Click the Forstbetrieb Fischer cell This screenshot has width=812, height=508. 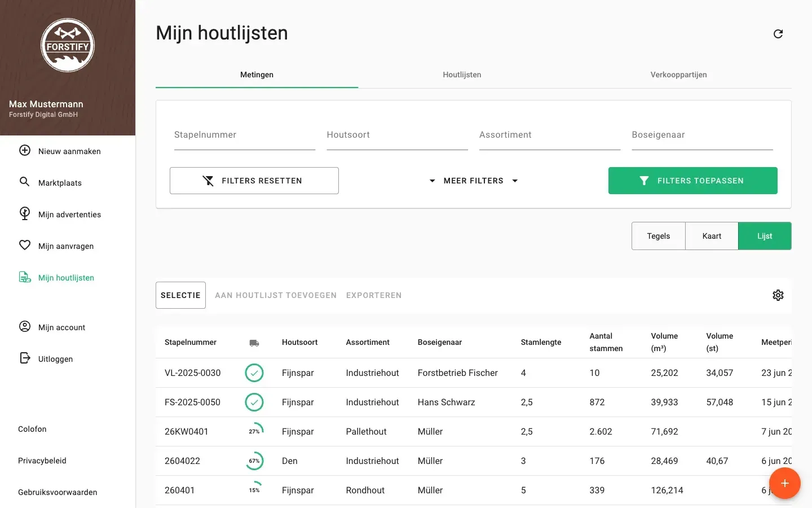pyautogui.click(x=458, y=373)
